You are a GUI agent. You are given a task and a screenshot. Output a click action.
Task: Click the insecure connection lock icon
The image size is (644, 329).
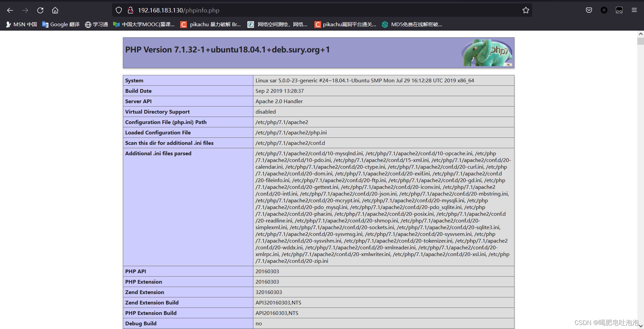click(130, 10)
